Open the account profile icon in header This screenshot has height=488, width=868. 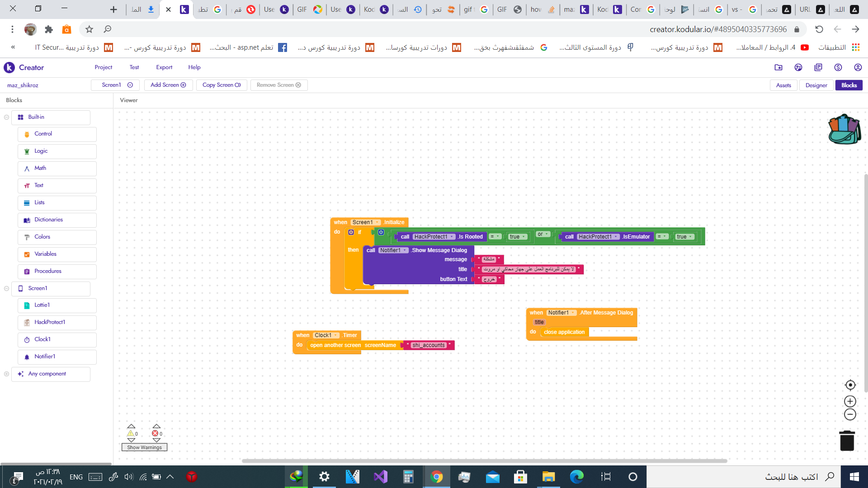(x=858, y=67)
